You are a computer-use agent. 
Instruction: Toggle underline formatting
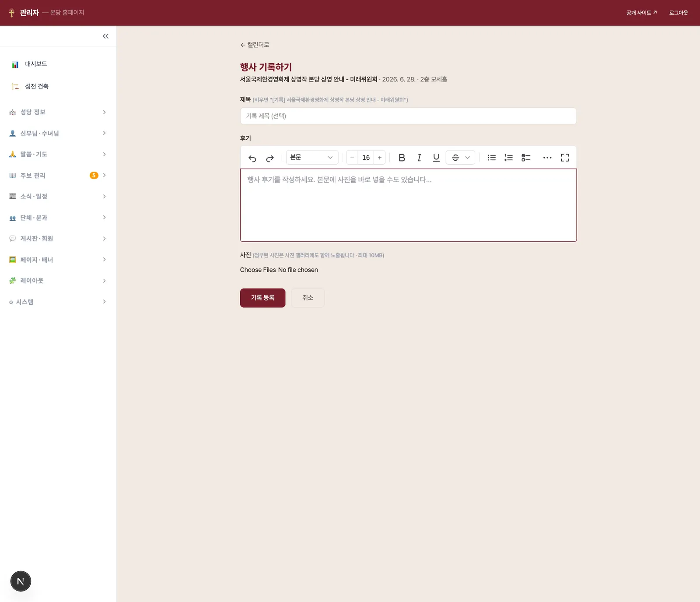coord(436,158)
